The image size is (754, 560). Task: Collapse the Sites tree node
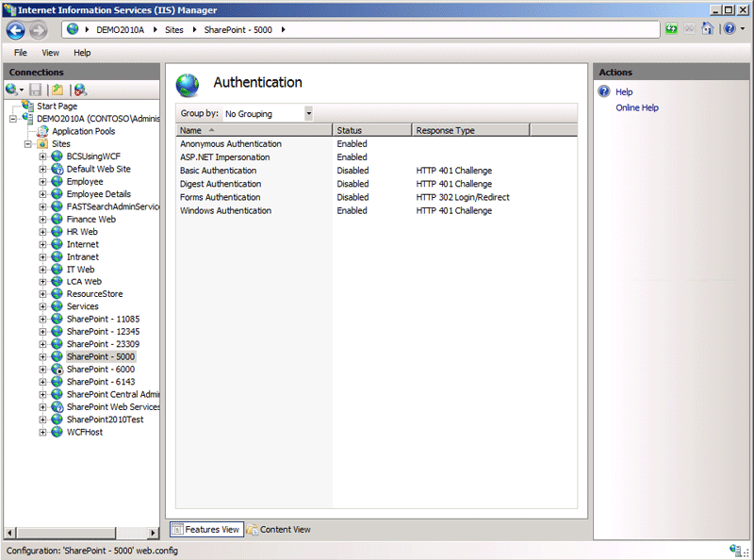point(28,144)
